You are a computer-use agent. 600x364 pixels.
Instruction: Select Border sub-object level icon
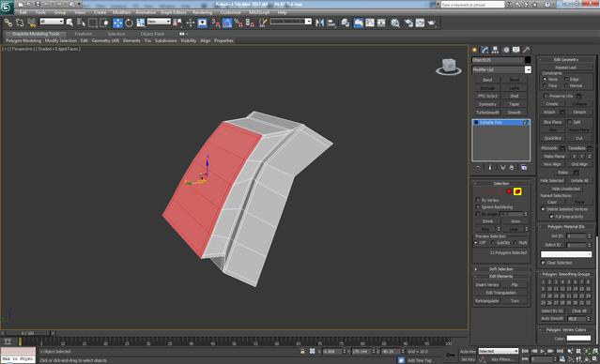500,191
